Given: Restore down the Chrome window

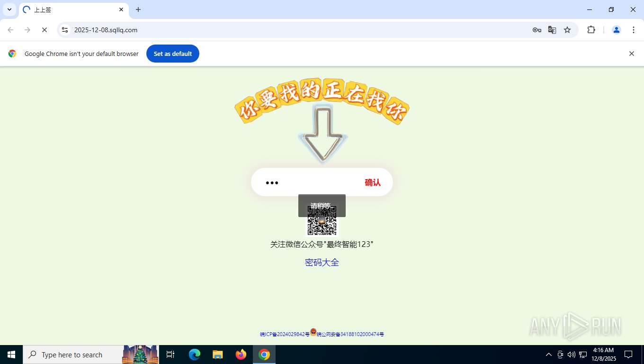Looking at the screenshot, I should coord(611,9).
